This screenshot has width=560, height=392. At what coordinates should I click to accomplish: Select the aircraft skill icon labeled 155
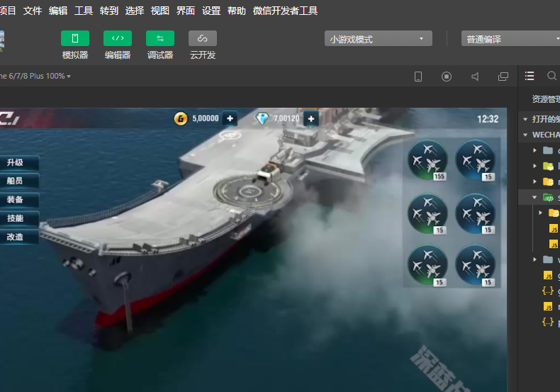[427, 159]
